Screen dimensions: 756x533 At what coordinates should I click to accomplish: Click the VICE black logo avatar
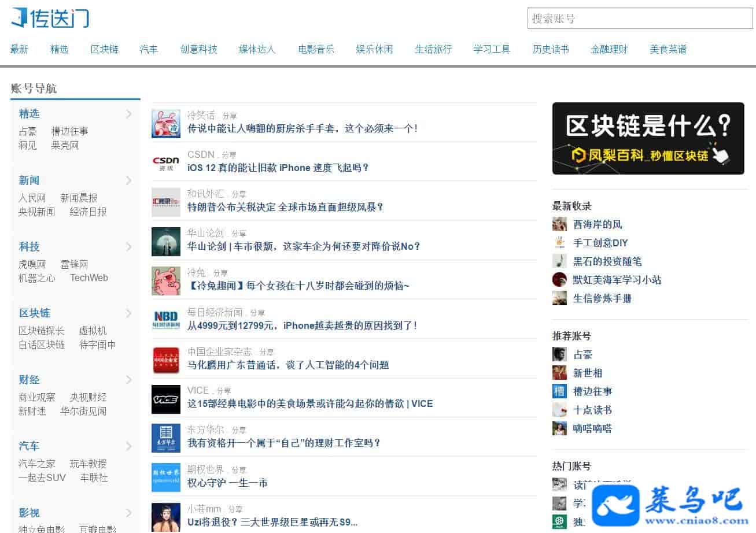pos(166,399)
